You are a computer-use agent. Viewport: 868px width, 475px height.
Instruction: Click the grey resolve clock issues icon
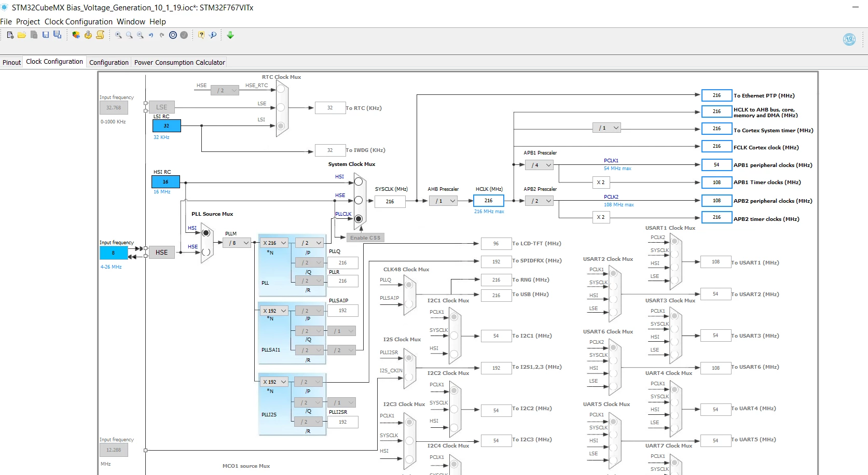tap(184, 35)
